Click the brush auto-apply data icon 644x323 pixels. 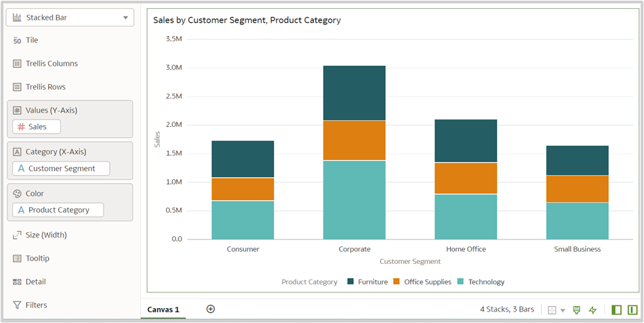click(x=577, y=310)
